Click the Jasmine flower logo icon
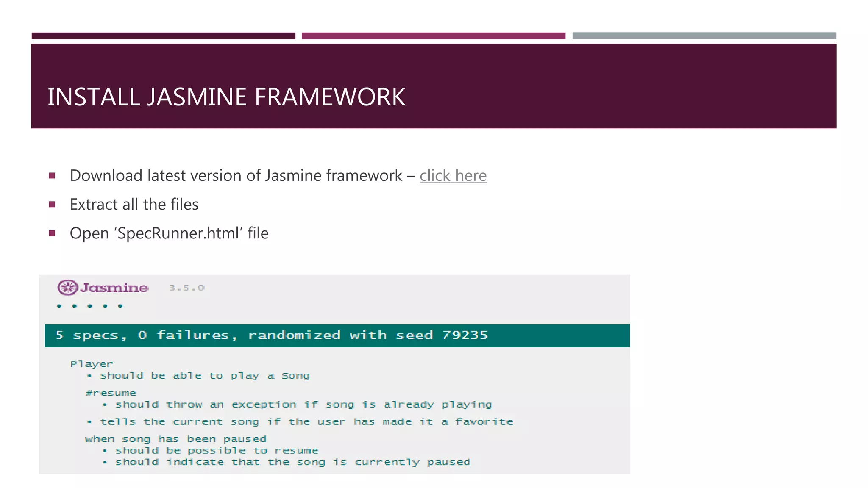868x488 pixels. (x=67, y=288)
